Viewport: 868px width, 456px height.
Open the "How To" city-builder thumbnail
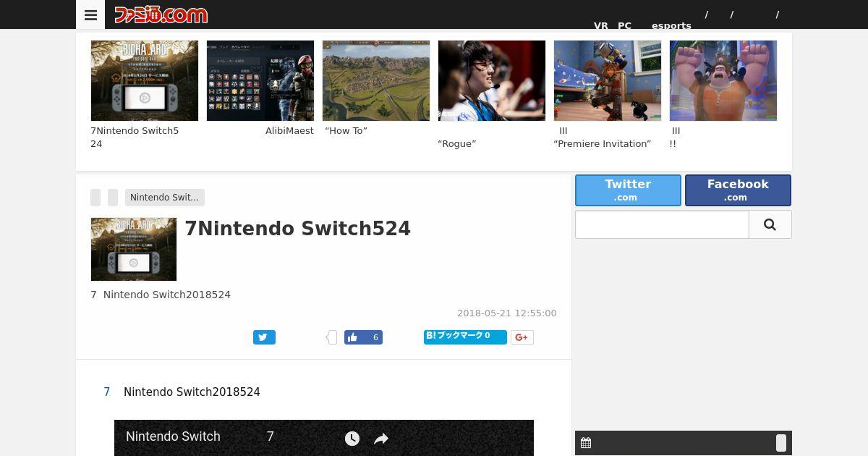(376, 80)
